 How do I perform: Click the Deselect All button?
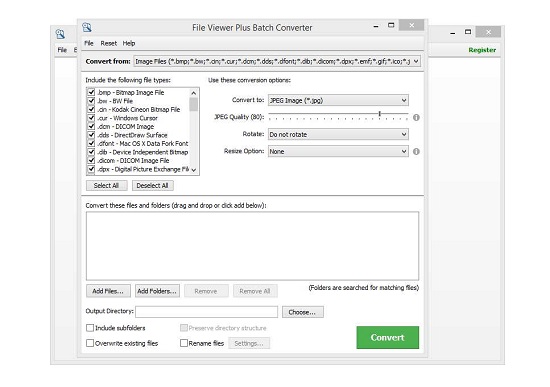coord(152,186)
